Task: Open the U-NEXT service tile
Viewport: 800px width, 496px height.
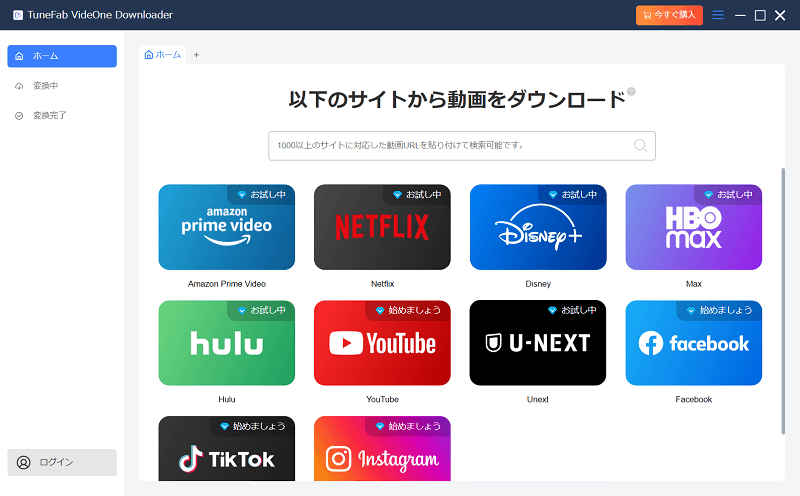Action: pos(538,343)
